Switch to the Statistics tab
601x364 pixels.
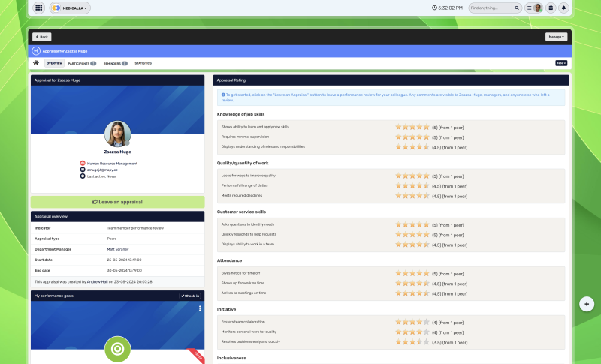143,63
